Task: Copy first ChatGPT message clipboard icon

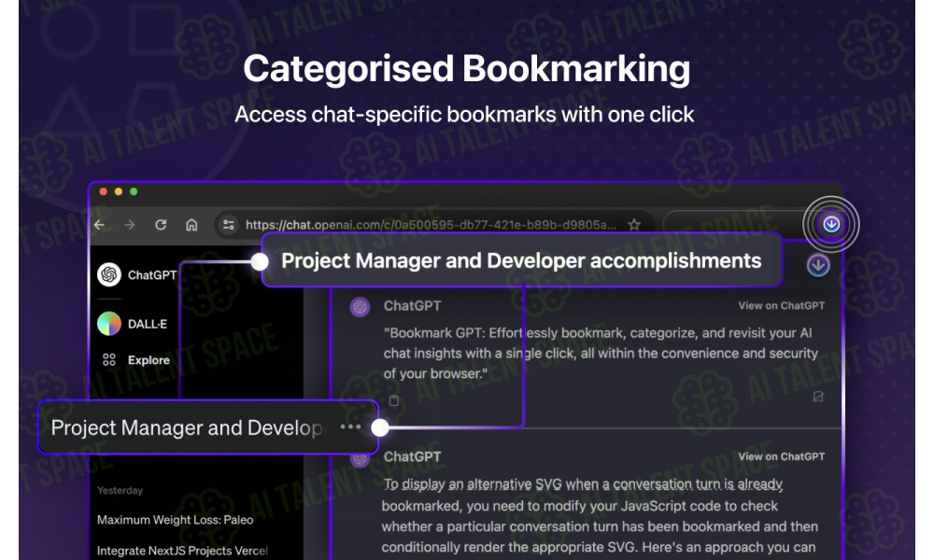Action: (x=394, y=400)
